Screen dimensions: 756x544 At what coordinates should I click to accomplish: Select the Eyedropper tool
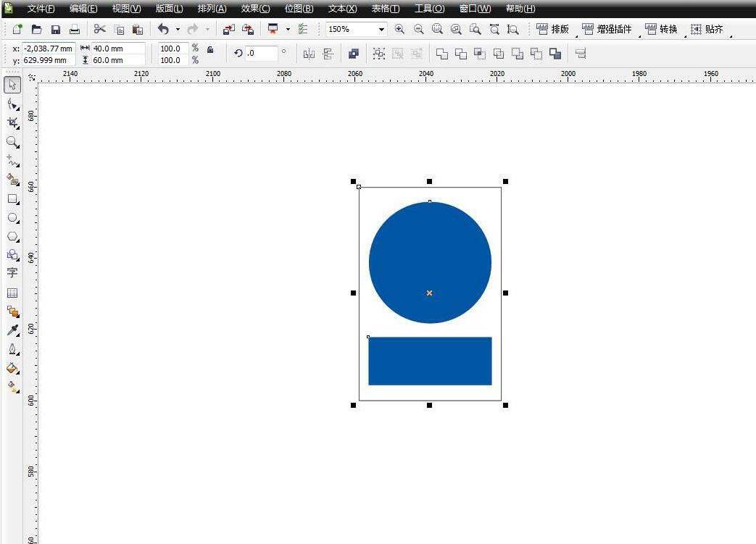[12, 330]
